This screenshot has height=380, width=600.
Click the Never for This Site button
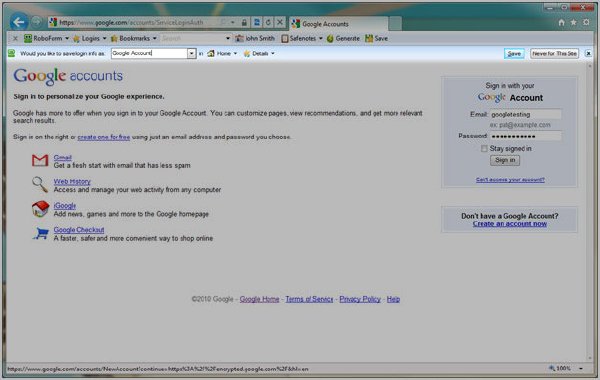click(x=554, y=54)
